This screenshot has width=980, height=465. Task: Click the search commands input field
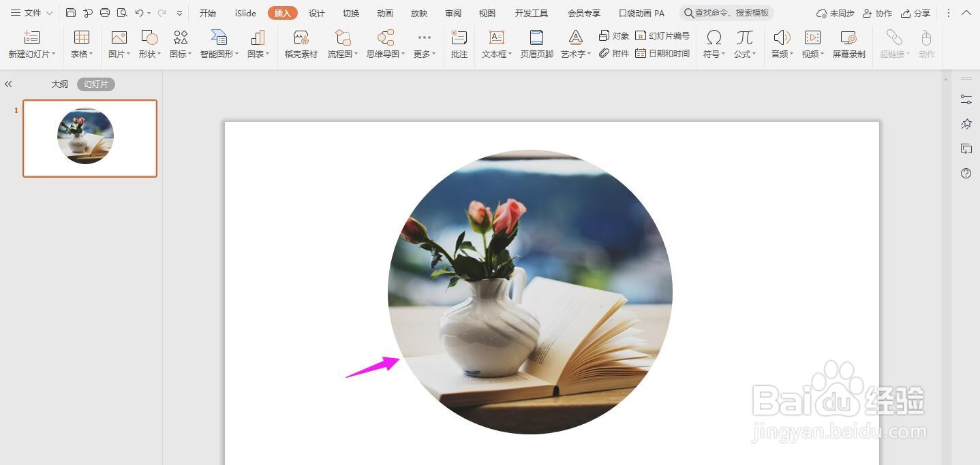pos(726,13)
